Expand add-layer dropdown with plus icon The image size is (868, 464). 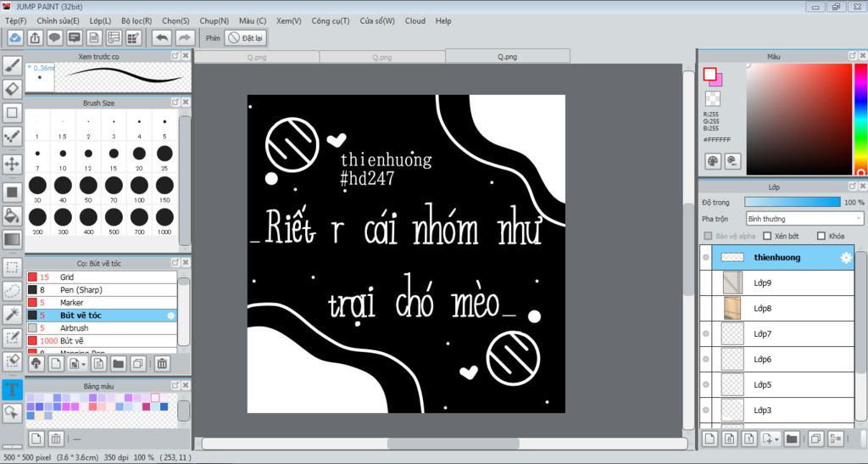pyautogui.click(x=770, y=439)
